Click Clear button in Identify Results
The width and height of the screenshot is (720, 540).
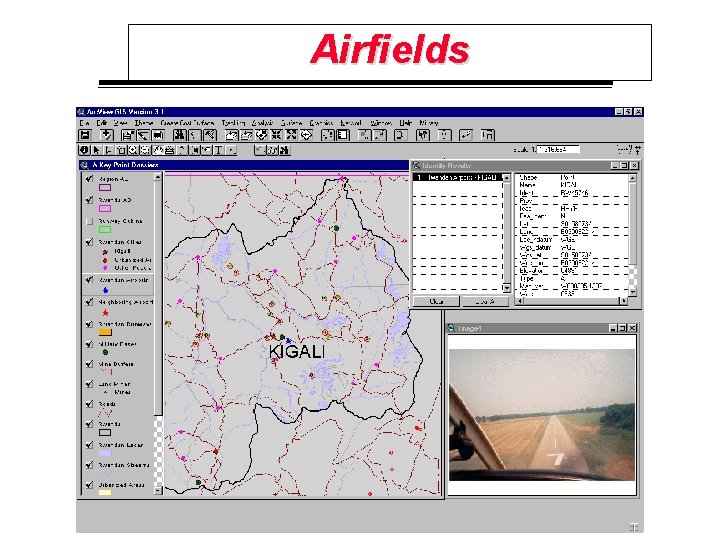pyautogui.click(x=436, y=302)
